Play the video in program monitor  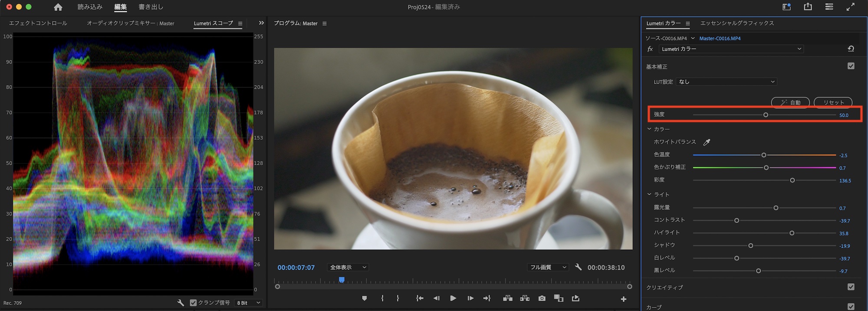click(453, 298)
